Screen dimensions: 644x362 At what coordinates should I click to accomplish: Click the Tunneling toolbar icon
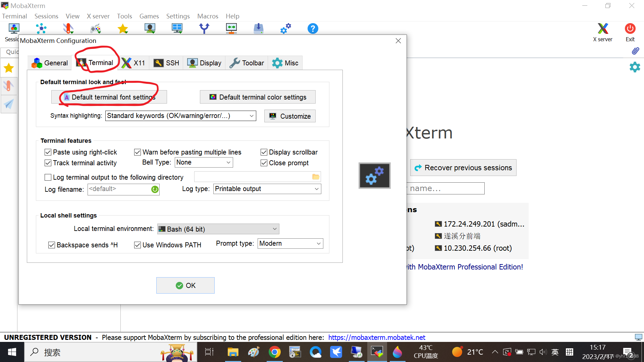point(231,29)
